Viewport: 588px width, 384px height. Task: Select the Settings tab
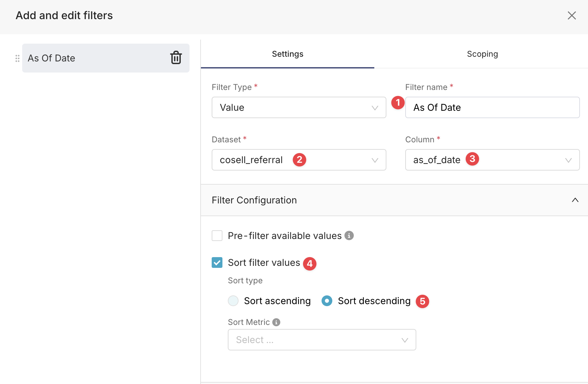tap(287, 54)
